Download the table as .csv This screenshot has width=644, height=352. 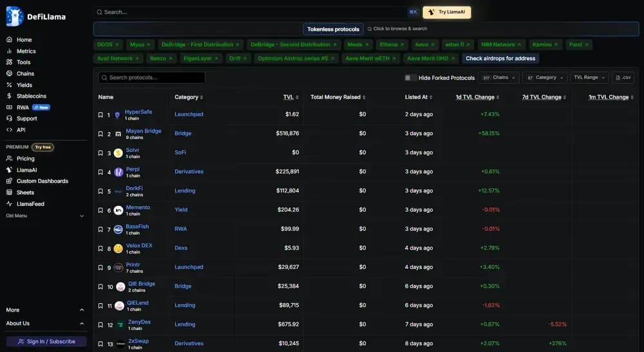[623, 78]
